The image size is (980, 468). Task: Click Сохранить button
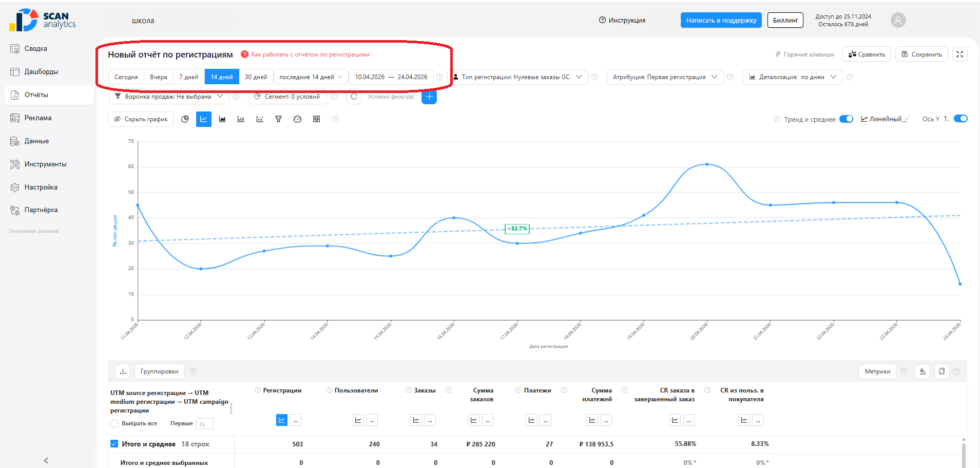922,54
